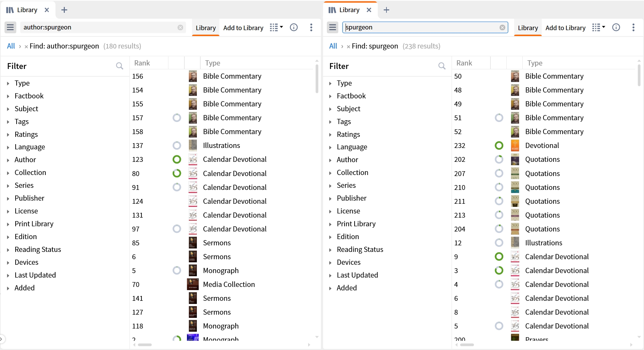Add a new tab in left pane
Image resolution: width=644 pixels, height=350 pixels.
[64, 10]
